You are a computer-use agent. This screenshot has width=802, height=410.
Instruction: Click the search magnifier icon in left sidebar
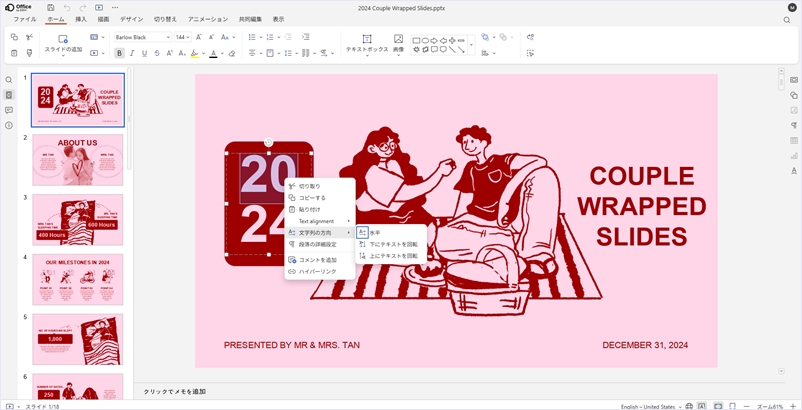[9, 80]
